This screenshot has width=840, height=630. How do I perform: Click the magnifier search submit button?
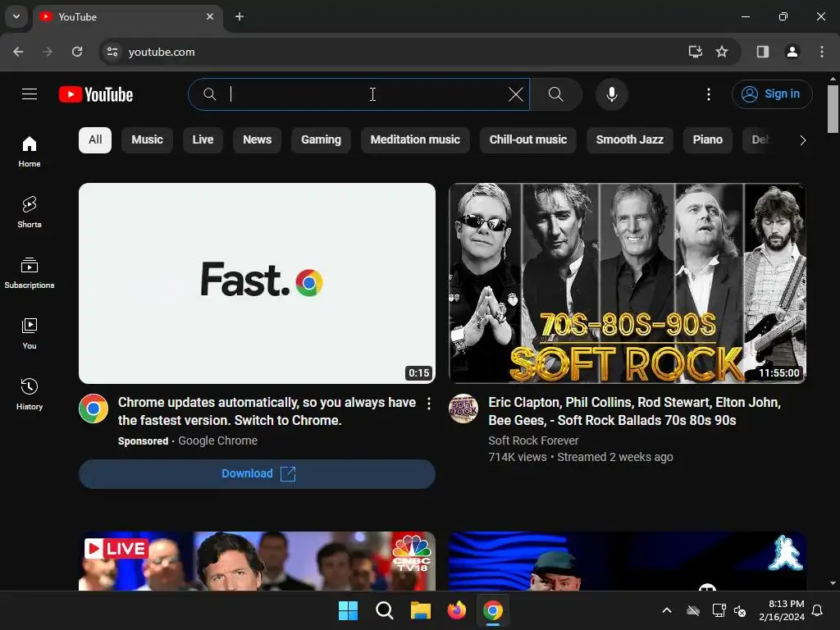click(556, 95)
